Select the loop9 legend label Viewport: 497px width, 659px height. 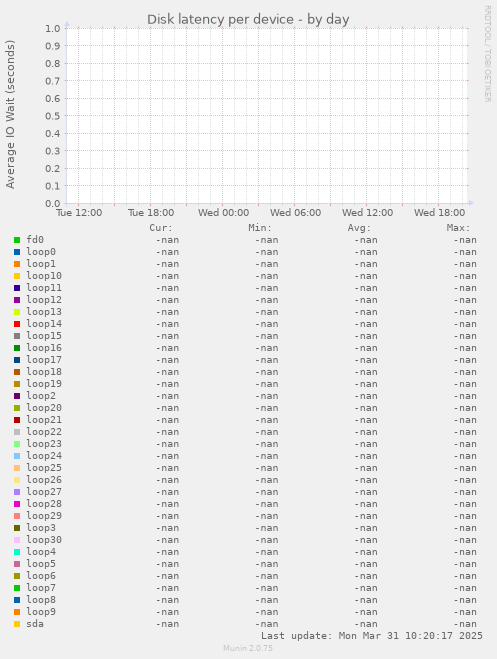pos(41,612)
